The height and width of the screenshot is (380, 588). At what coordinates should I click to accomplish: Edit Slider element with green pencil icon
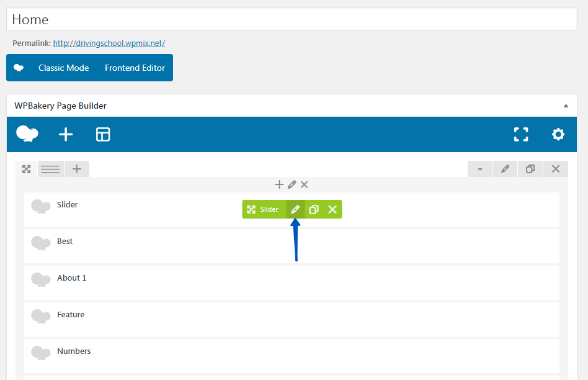point(295,209)
